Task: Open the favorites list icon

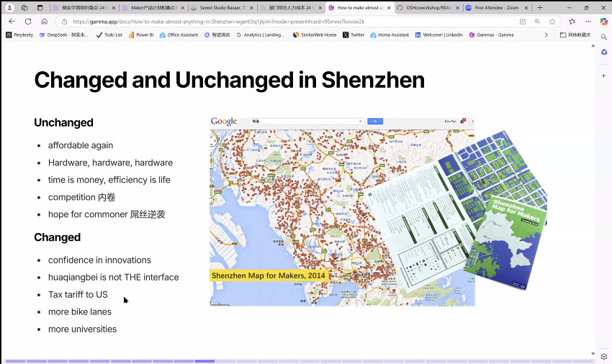Action: tap(571, 22)
